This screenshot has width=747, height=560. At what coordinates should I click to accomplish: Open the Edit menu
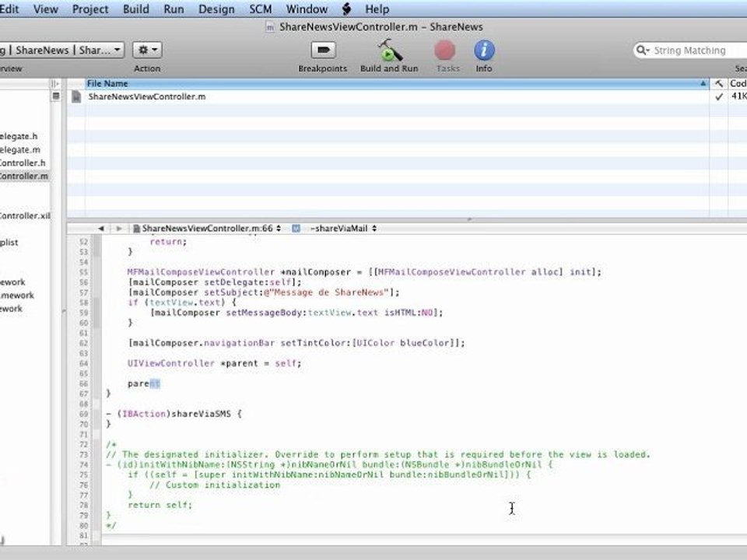9,9
